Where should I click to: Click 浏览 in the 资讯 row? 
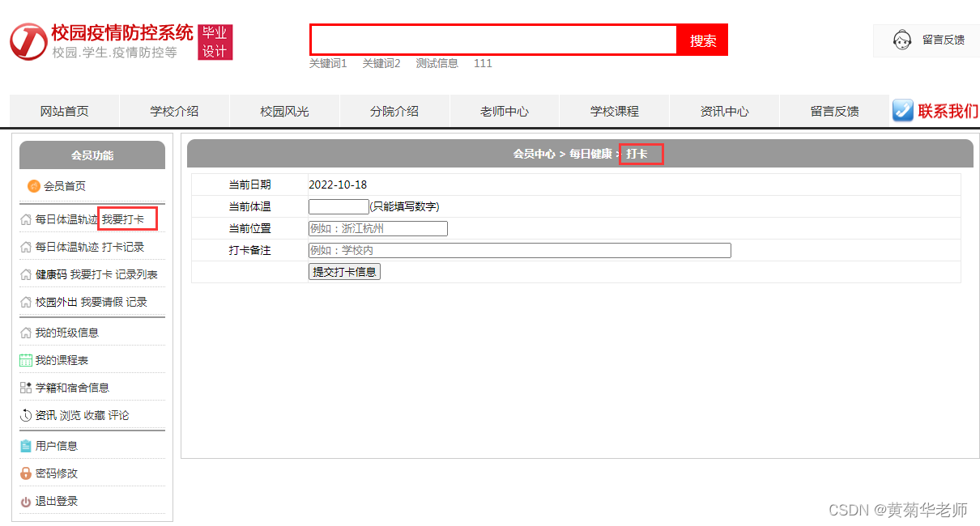(70, 415)
